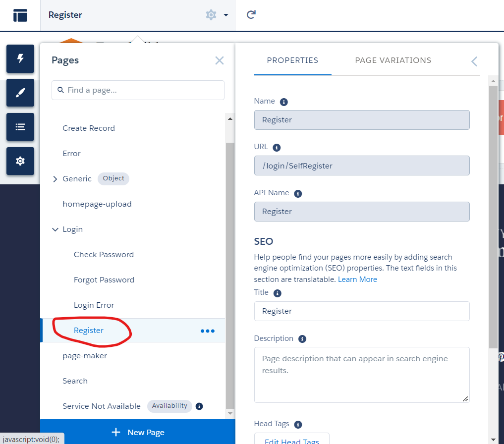The width and height of the screenshot is (504, 444).
Task: Close the Pages panel
Action: coord(220,60)
